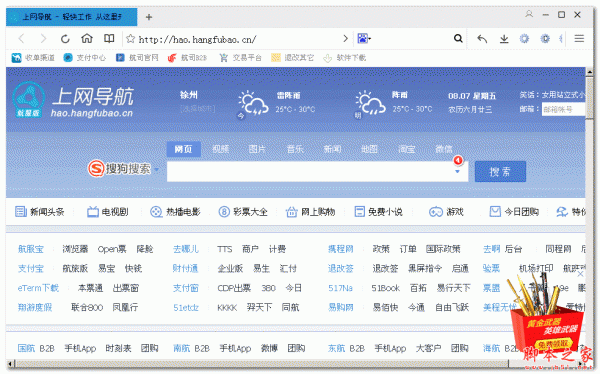Open the 搜狗搜索 engine selector arrow

[x=157, y=169]
